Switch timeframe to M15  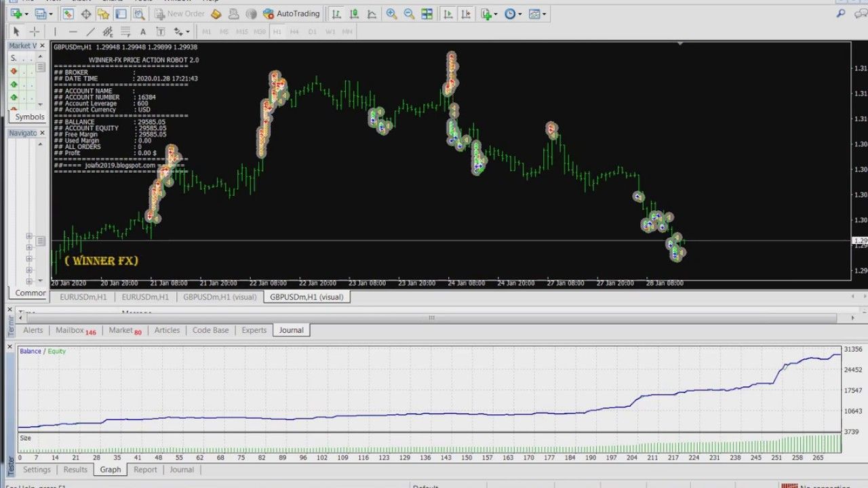click(x=242, y=32)
